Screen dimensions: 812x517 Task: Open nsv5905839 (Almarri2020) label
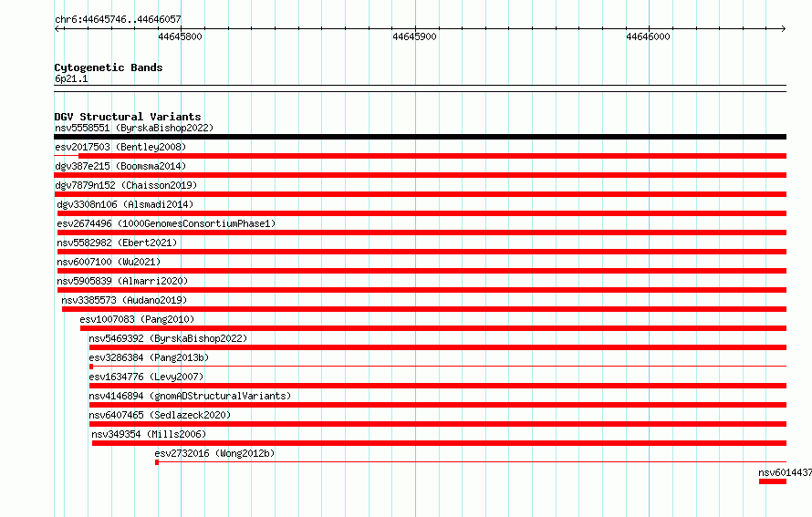pyautogui.click(x=123, y=281)
